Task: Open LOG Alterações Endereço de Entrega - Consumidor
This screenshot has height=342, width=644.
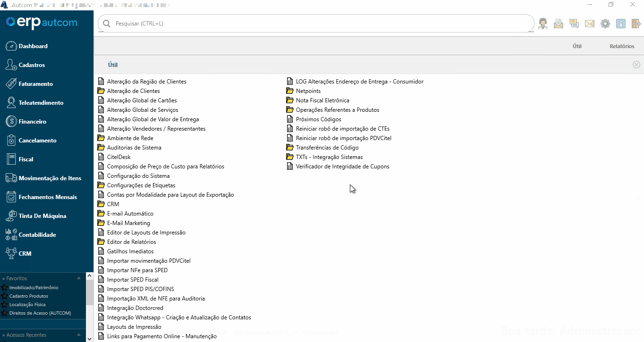Action: (x=359, y=82)
